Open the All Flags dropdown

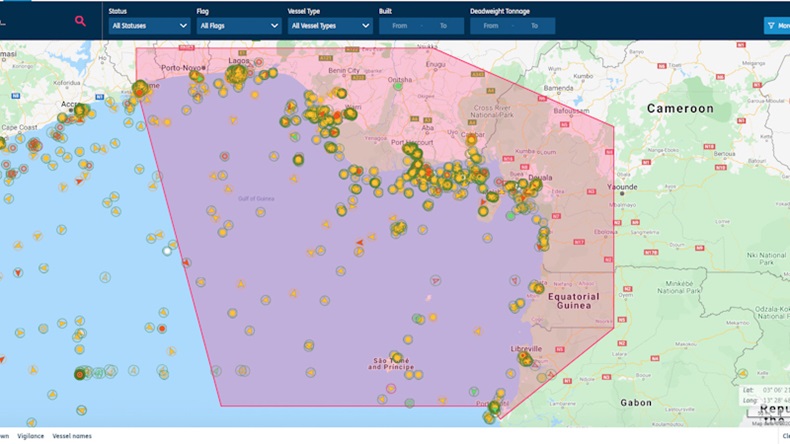click(239, 26)
